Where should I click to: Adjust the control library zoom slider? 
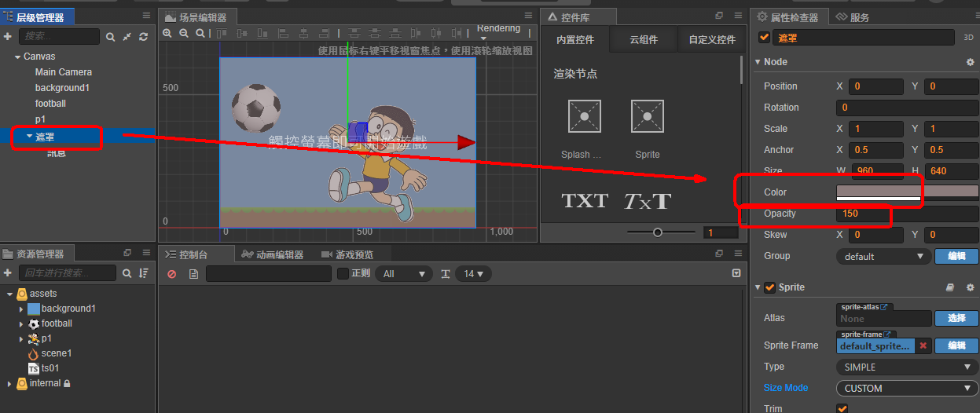coord(658,232)
